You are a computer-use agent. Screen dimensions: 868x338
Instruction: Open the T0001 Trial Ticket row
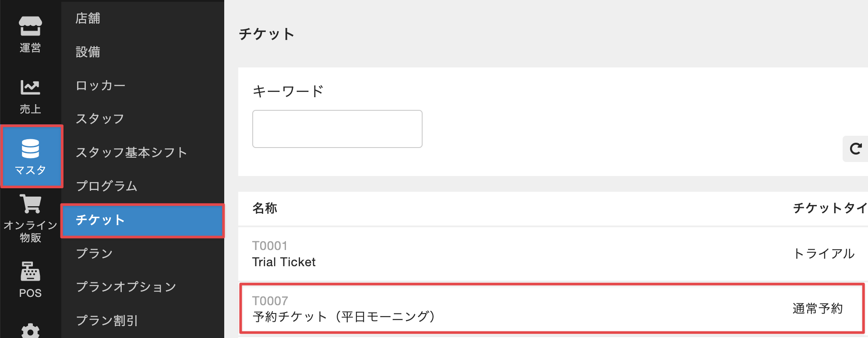(284, 254)
